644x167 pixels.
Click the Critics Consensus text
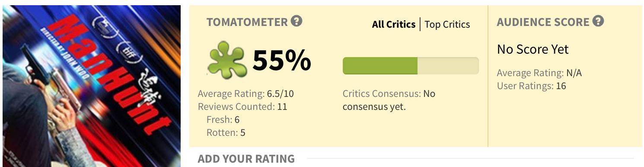click(389, 100)
